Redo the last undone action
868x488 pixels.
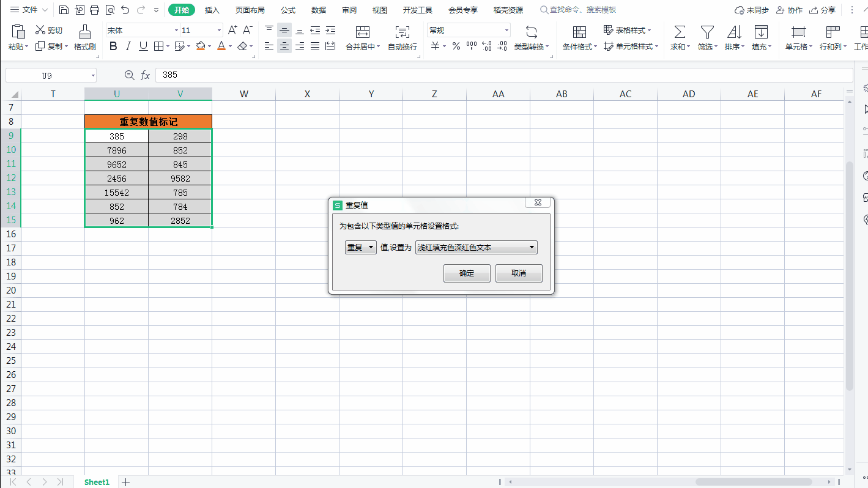pyautogui.click(x=141, y=10)
